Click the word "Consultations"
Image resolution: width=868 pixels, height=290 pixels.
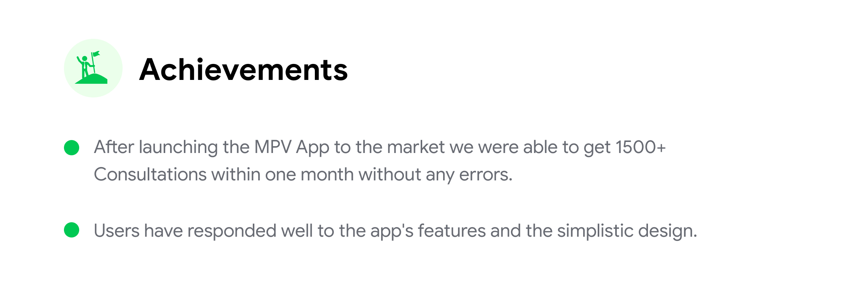tap(150, 175)
